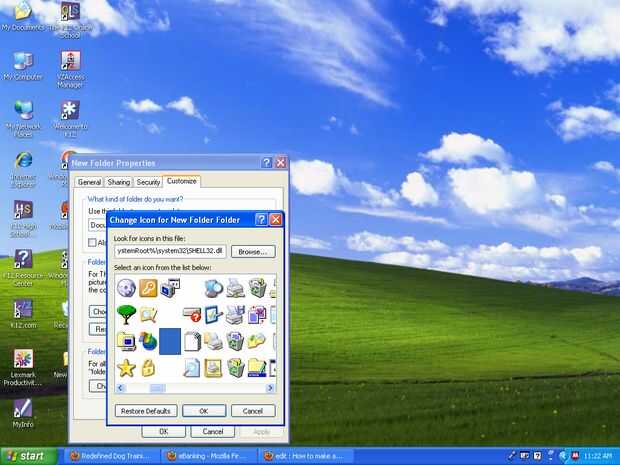Click the help button in Properties title bar
The width and height of the screenshot is (620, 465).
click(x=267, y=163)
